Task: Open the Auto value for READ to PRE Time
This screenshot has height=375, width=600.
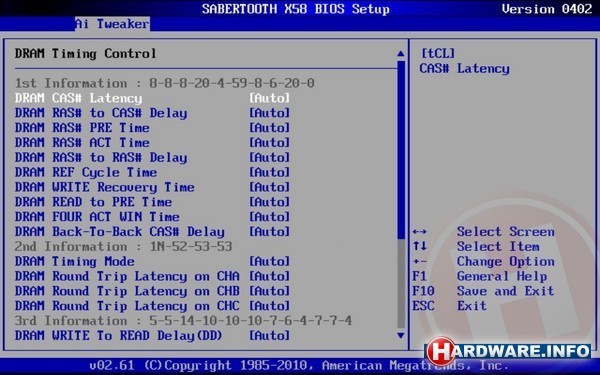Action: pos(269,202)
